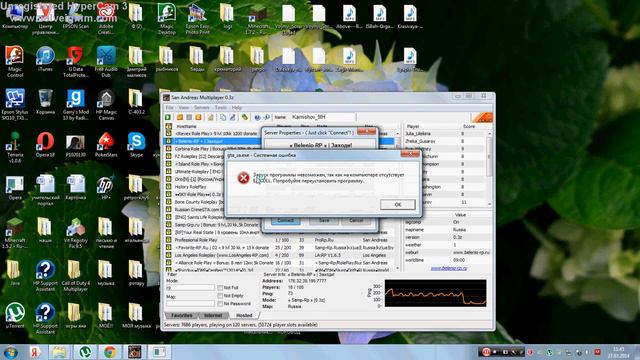Select the Revex Role Play server row
The height and width of the screenshot is (360, 640).
click(213, 133)
